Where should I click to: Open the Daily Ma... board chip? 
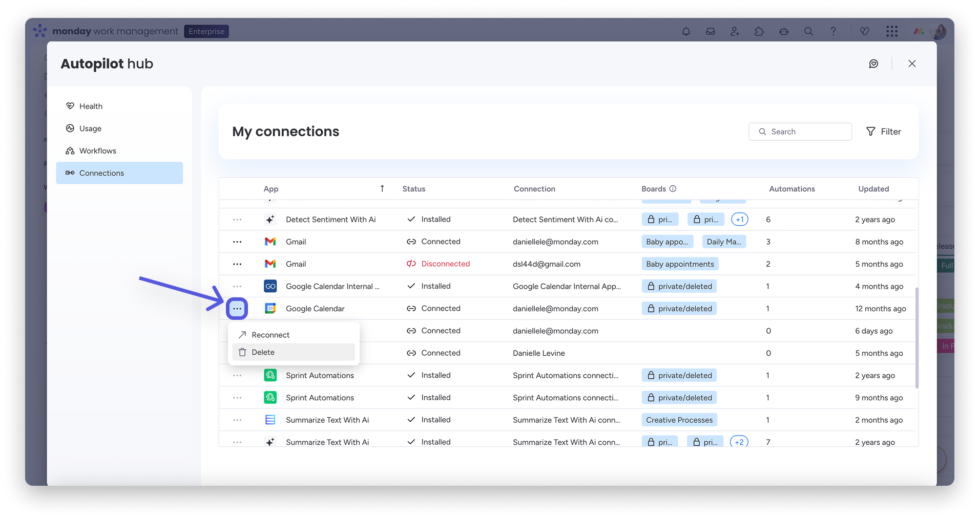(724, 242)
